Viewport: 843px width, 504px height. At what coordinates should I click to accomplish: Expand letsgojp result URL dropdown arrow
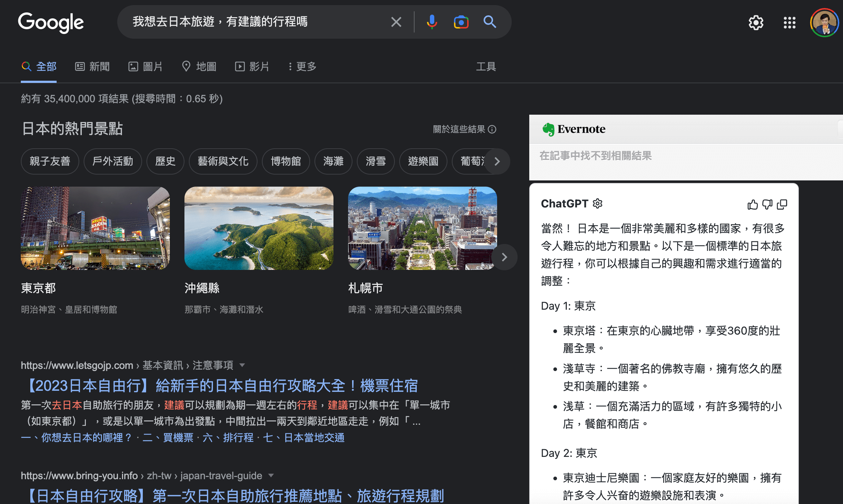242,365
